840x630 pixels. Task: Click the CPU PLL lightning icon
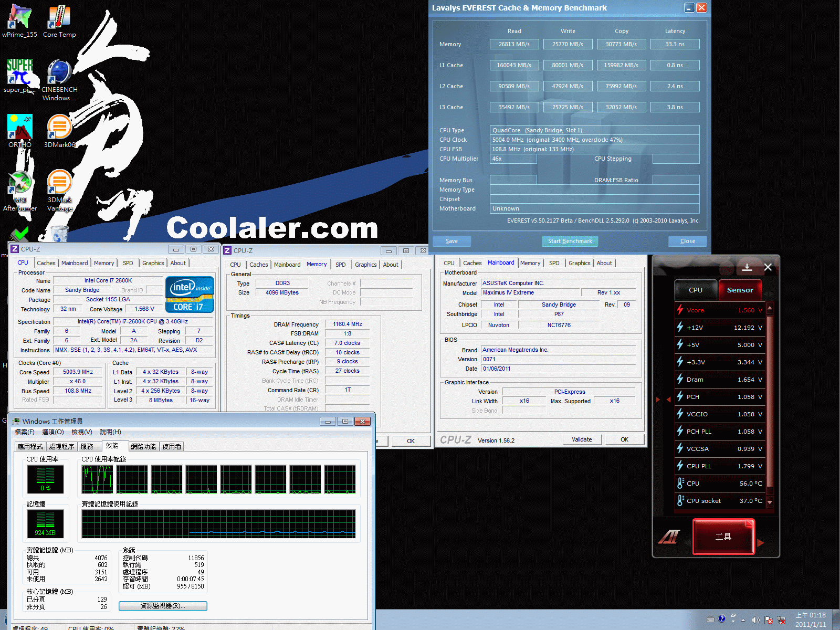(680, 466)
